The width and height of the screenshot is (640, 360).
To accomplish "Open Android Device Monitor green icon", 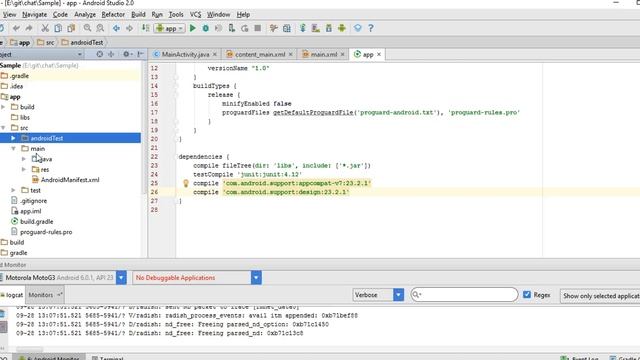I will pos(342,28).
